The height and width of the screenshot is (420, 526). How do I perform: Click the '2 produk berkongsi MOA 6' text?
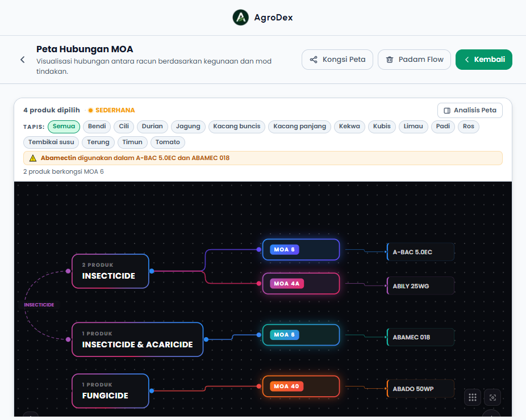(x=64, y=171)
